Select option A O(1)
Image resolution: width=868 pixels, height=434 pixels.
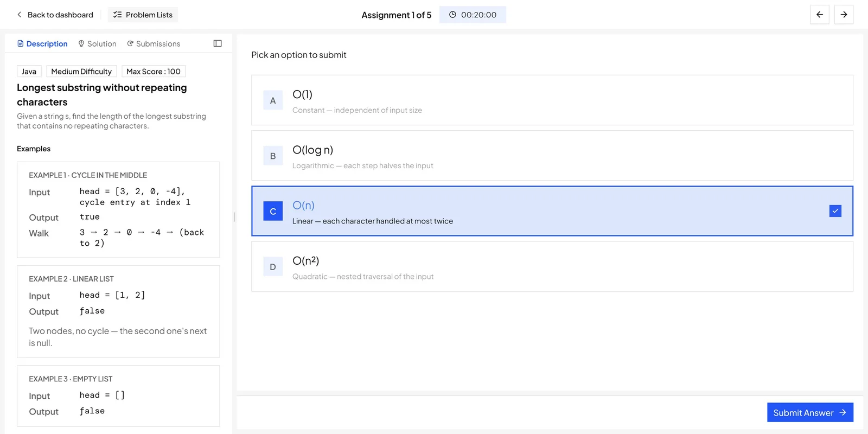552,100
